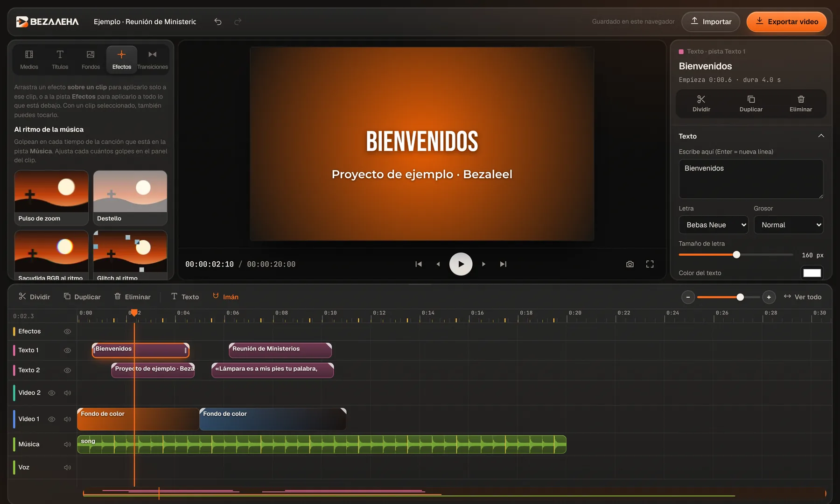
Task: Click the Importar button
Action: pos(711,21)
